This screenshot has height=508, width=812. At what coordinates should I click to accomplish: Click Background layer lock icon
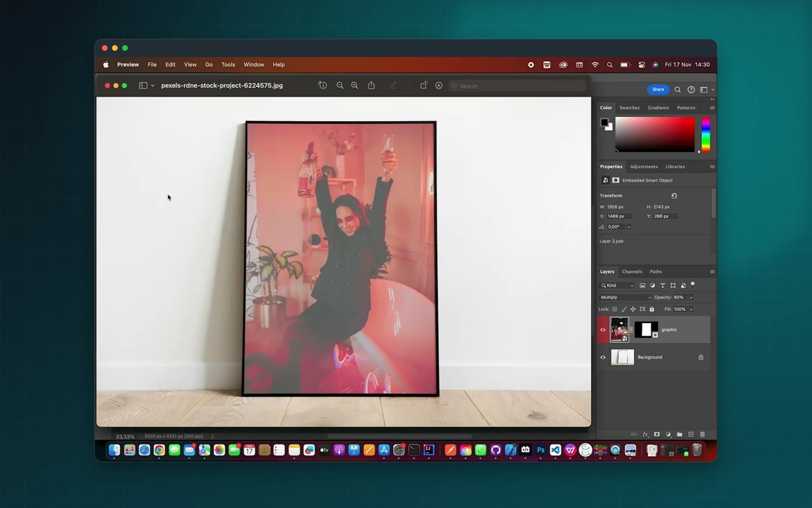(x=701, y=357)
